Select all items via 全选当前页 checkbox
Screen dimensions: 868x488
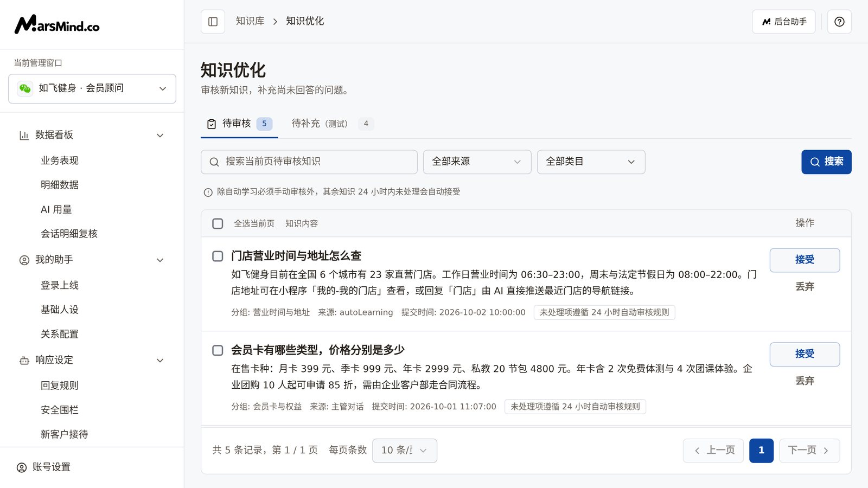[x=218, y=223]
